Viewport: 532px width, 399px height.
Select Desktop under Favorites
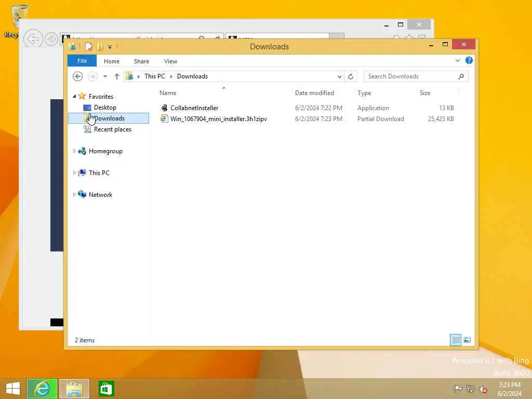pyautogui.click(x=105, y=108)
